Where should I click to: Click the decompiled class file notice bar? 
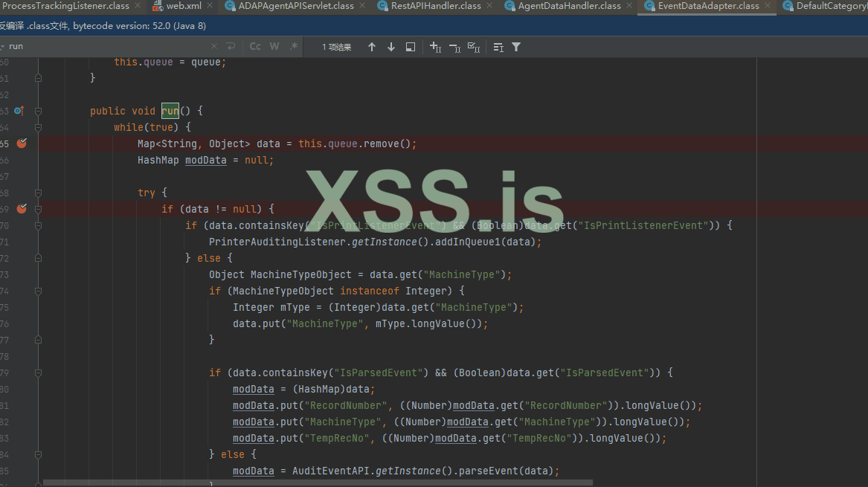point(434,25)
